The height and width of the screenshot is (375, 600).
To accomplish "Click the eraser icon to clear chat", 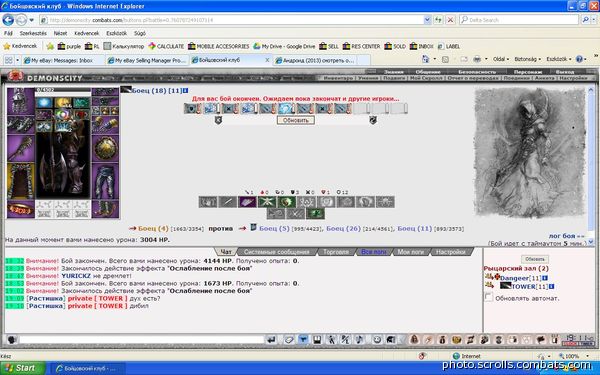I will coord(289,339).
